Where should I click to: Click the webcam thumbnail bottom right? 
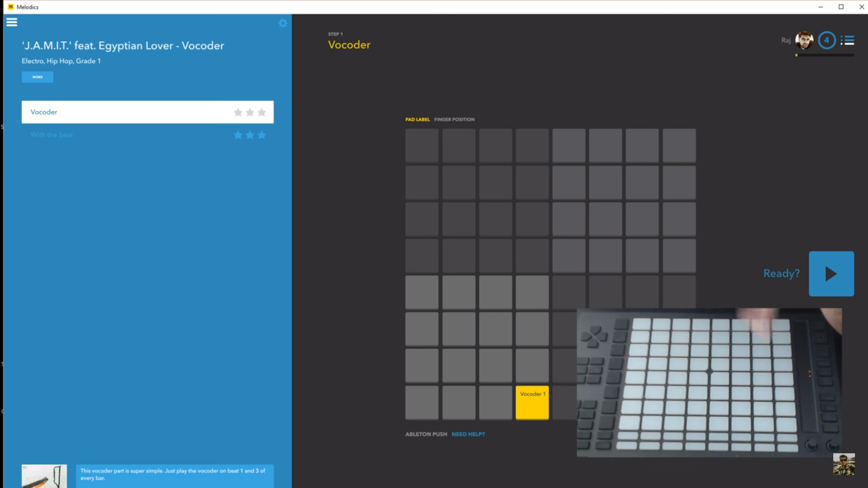click(844, 464)
